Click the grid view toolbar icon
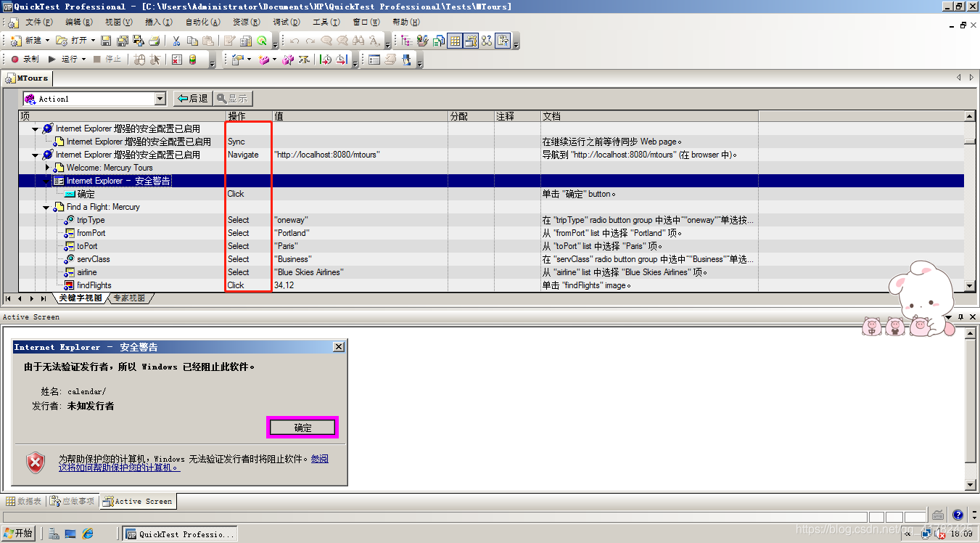980x543 pixels. 455,41
